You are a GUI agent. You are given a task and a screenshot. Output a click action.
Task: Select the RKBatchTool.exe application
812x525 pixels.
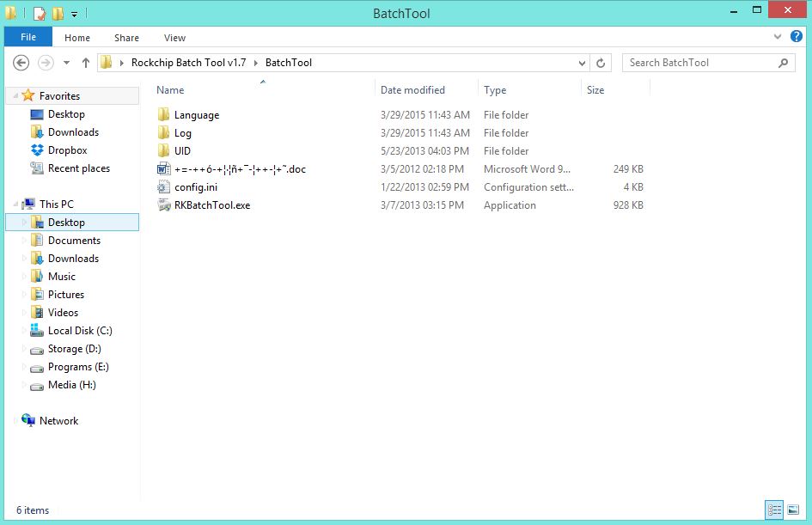[211, 205]
